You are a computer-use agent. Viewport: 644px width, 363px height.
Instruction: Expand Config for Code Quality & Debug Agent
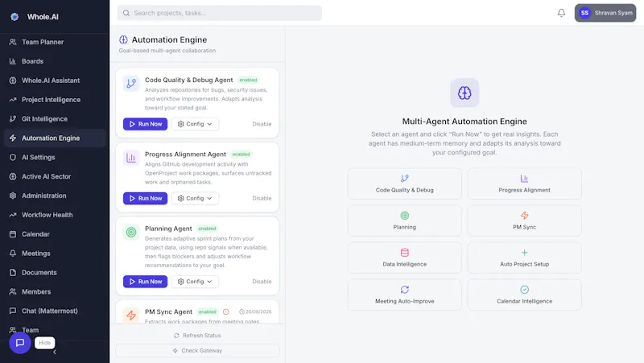pyautogui.click(x=195, y=124)
